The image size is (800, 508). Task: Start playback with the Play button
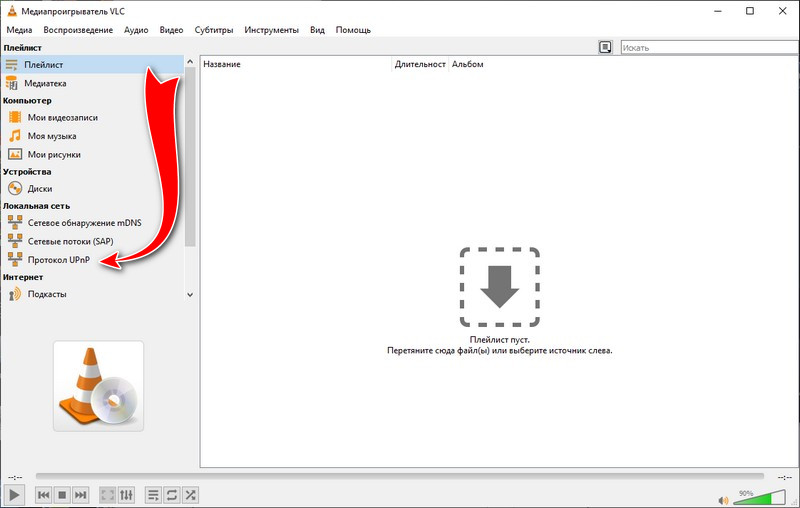click(x=14, y=495)
